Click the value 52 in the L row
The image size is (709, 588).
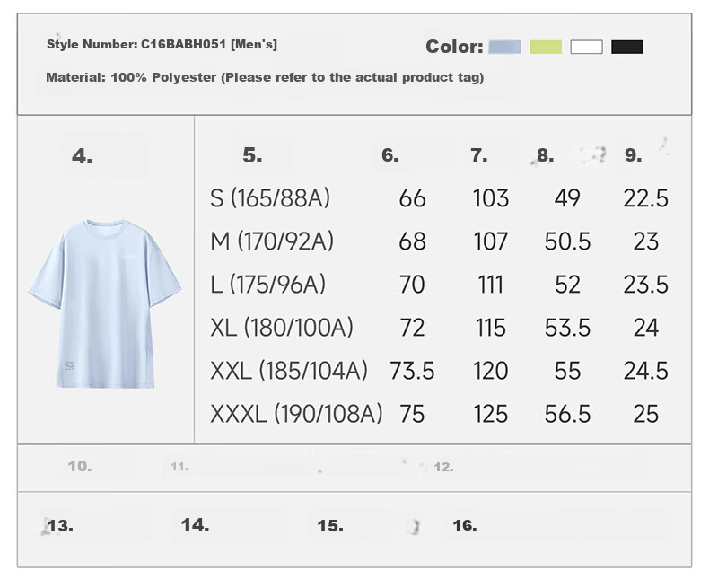(567, 285)
